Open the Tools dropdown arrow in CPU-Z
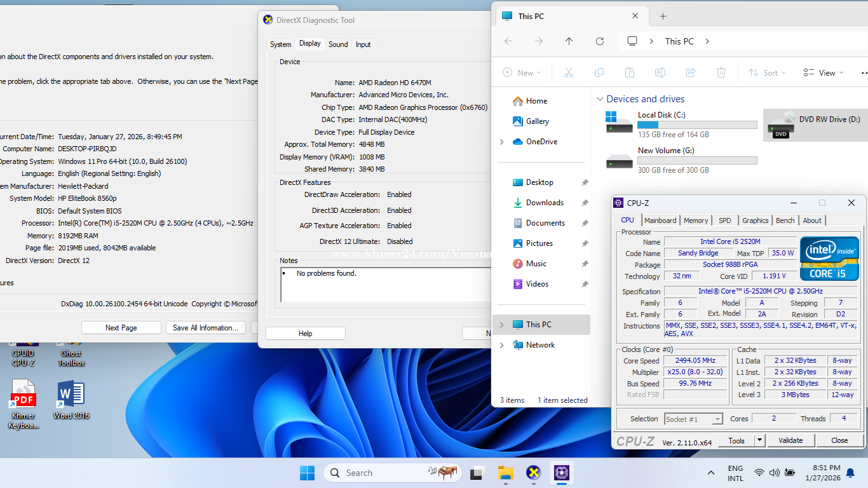The width and height of the screenshot is (868, 488). point(759,440)
